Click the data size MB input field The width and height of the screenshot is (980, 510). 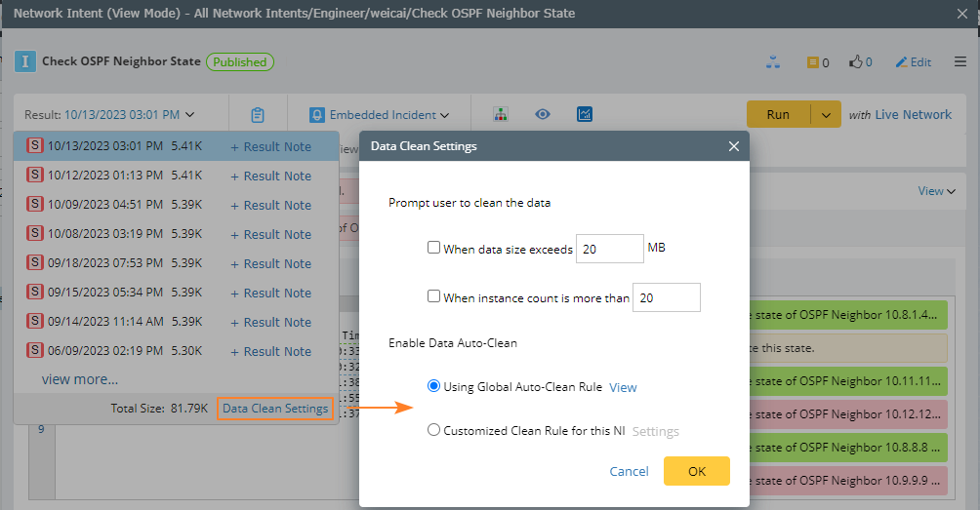pos(609,249)
